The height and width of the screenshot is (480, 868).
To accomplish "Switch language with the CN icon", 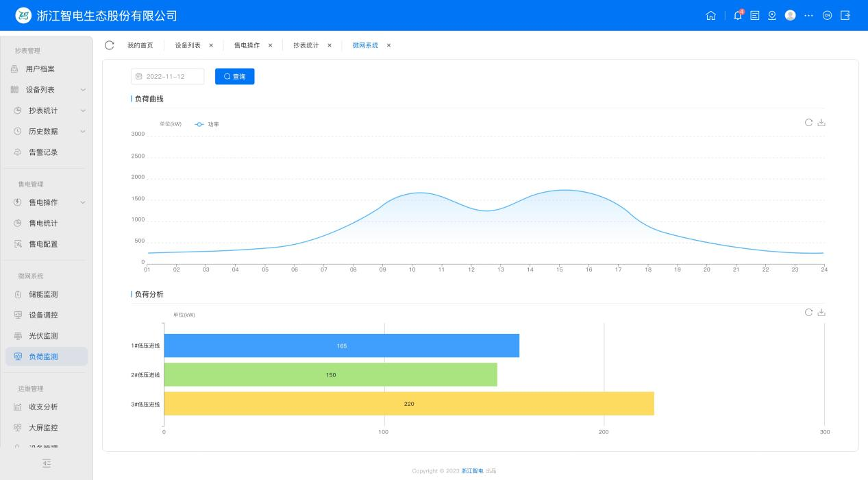I will (x=827, y=16).
